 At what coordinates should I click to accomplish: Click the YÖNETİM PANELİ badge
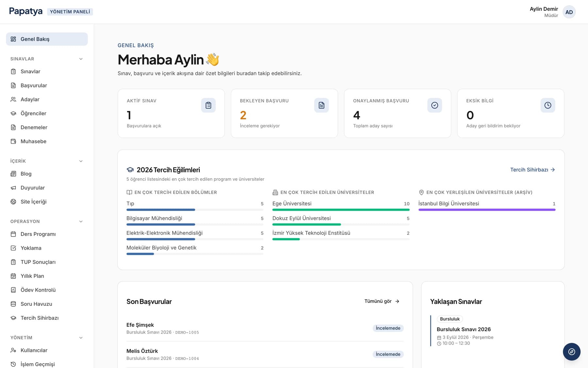(x=70, y=12)
